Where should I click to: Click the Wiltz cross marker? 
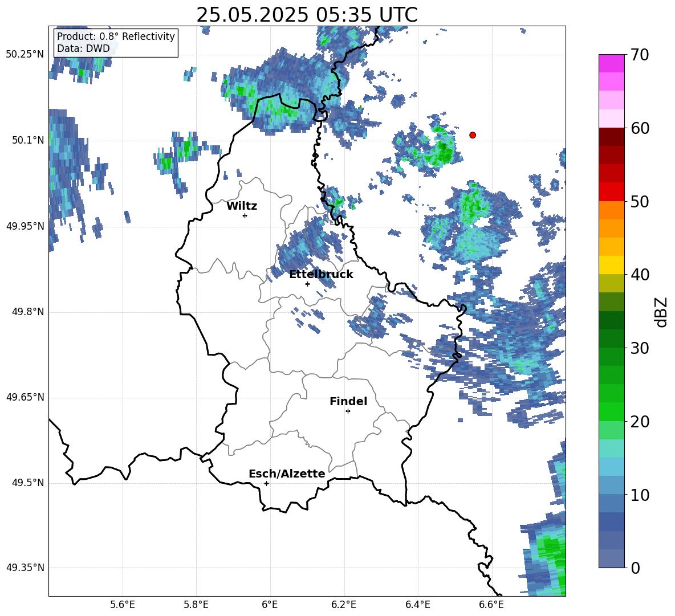pyautogui.click(x=245, y=215)
